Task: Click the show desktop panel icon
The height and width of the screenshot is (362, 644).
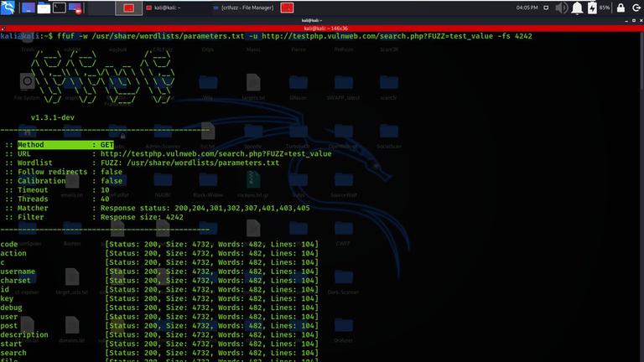Action: click(28, 8)
